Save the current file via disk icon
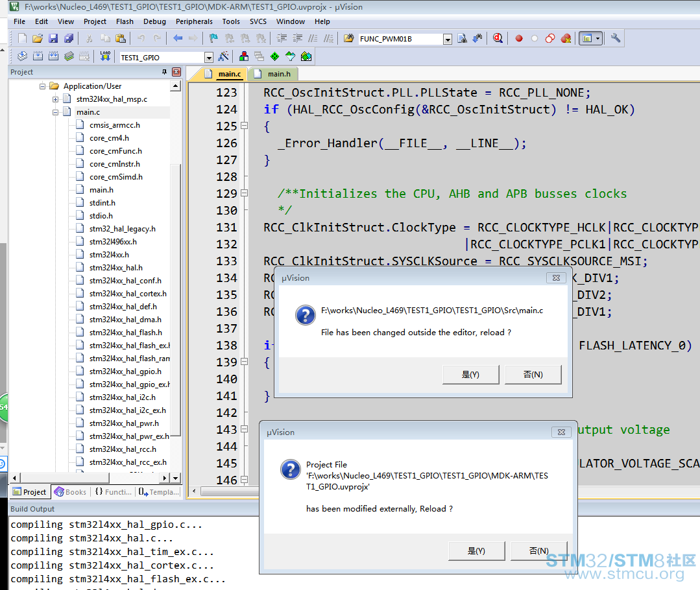 pos(53,38)
